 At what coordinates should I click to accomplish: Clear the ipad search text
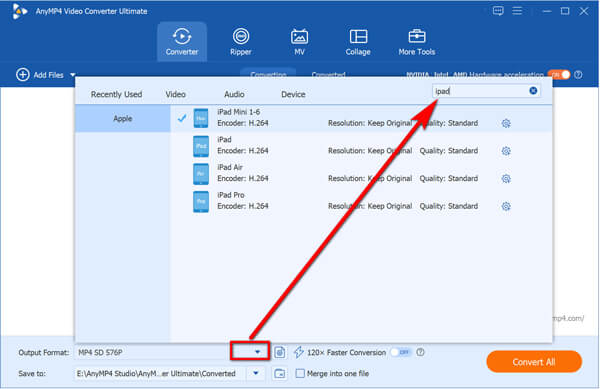pos(533,91)
